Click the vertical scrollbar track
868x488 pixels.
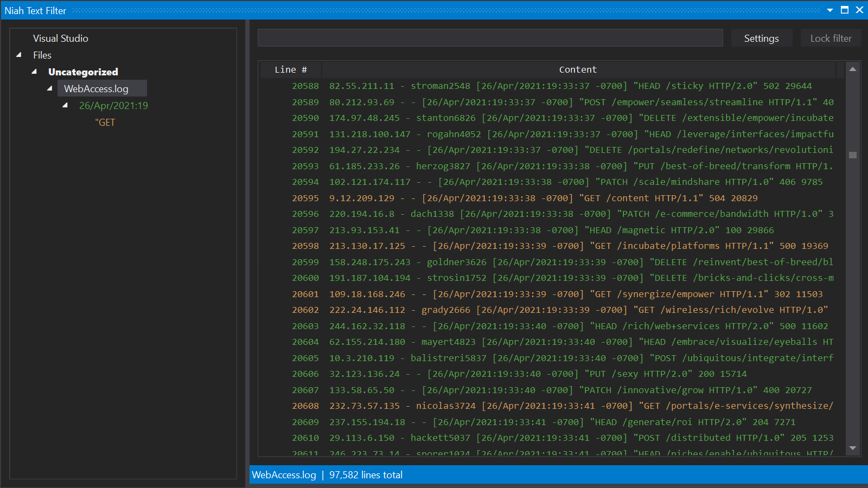pos(852,271)
